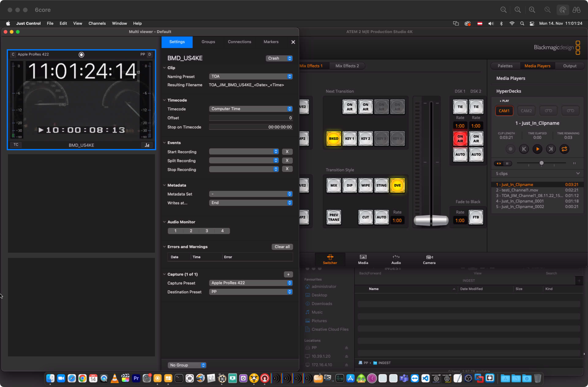Open Spotlight search in the menu bar
Image resolution: width=588 pixels, height=387 pixels.
tap(522, 24)
